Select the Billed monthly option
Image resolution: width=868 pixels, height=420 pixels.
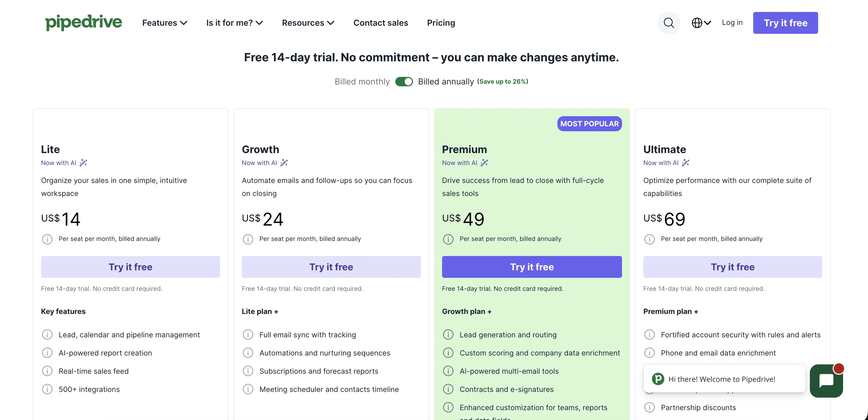point(362,82)
